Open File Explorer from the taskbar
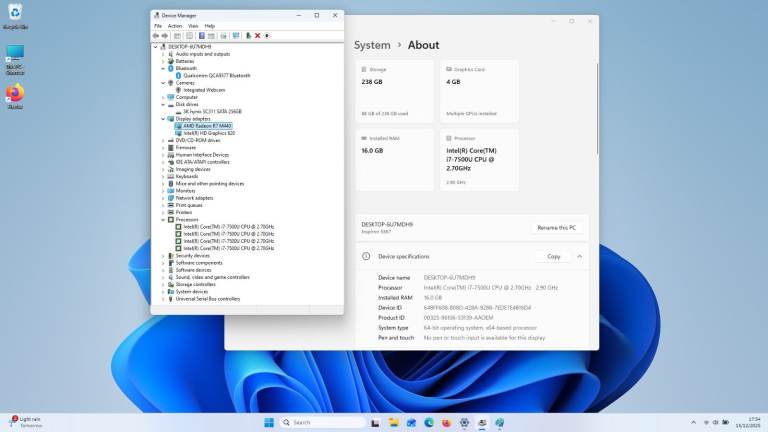This screenshot has width=768, height=432. coord(395,422)
